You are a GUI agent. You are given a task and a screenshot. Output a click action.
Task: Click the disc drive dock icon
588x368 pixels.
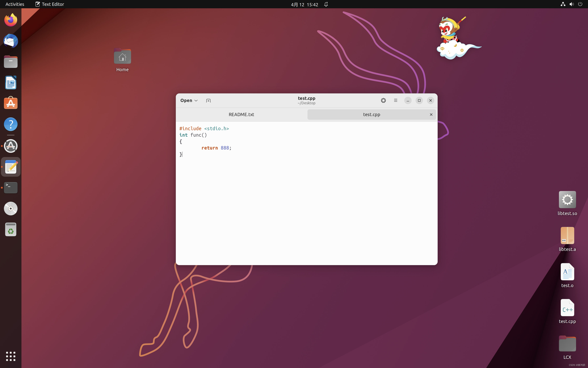(x=11, y=209)
